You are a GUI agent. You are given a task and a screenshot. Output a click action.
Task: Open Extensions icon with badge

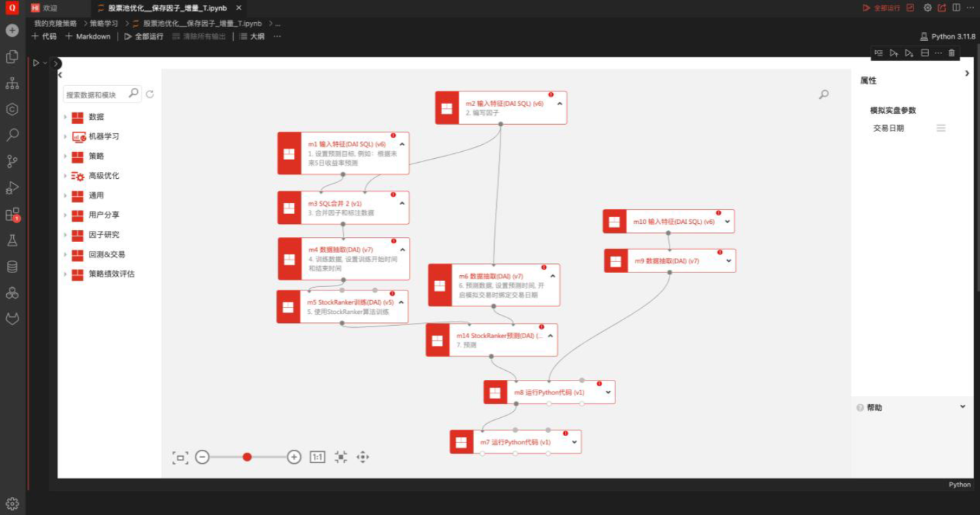coord(12,215)
